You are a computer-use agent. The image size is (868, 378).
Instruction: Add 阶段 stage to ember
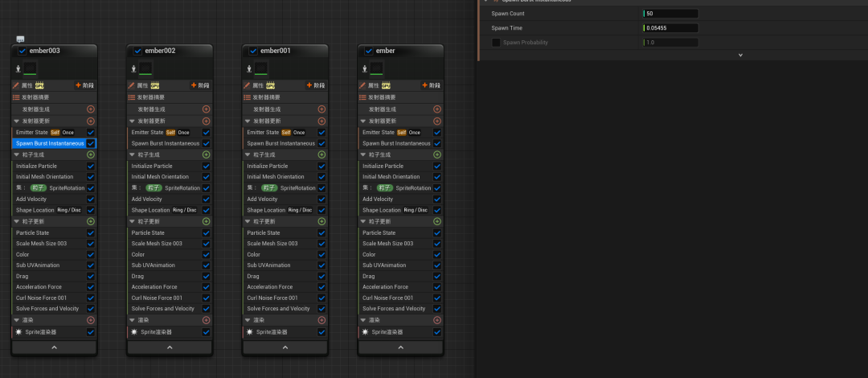(432, 85)
